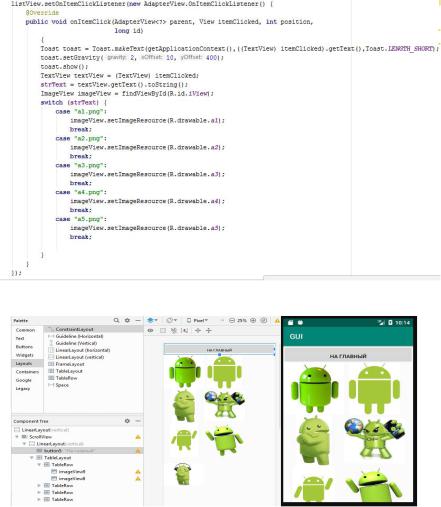Viewport: 441px width, 507px height.
Task: Collapse the TableLayout tree node
Action: [x=32, y=458]
